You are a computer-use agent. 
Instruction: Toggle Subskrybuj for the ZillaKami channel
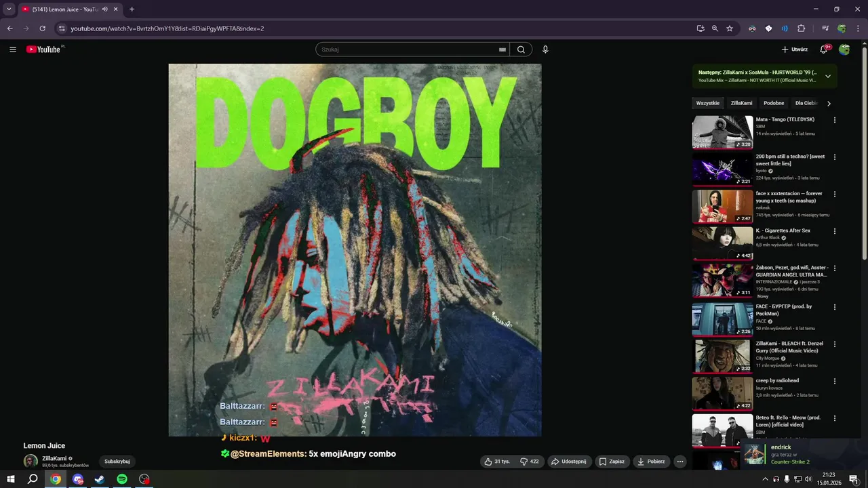117,462
